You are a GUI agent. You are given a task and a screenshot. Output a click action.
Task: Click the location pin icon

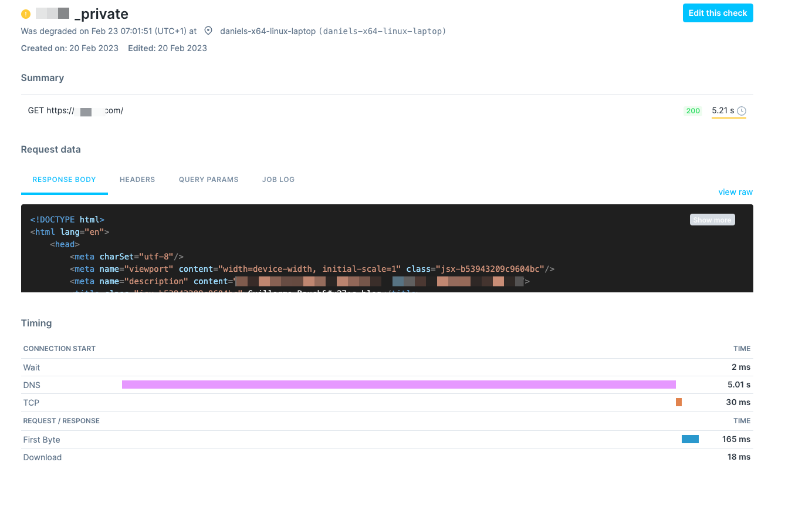[x=208, y=31]
